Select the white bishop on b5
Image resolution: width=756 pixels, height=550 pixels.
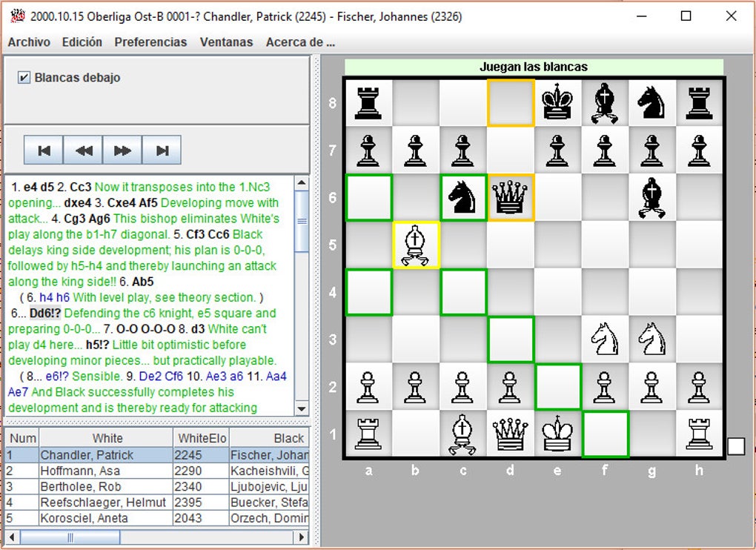pyautogui.click(x=416, y=245)
